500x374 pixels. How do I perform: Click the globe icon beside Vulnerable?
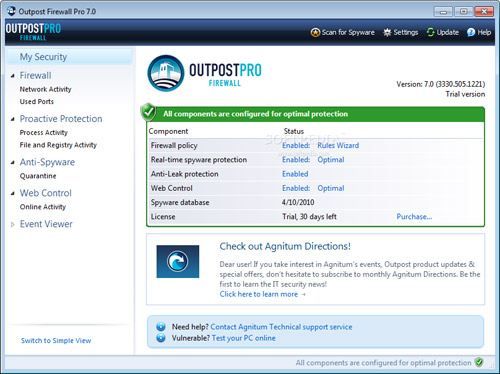[x=161, y=338]
